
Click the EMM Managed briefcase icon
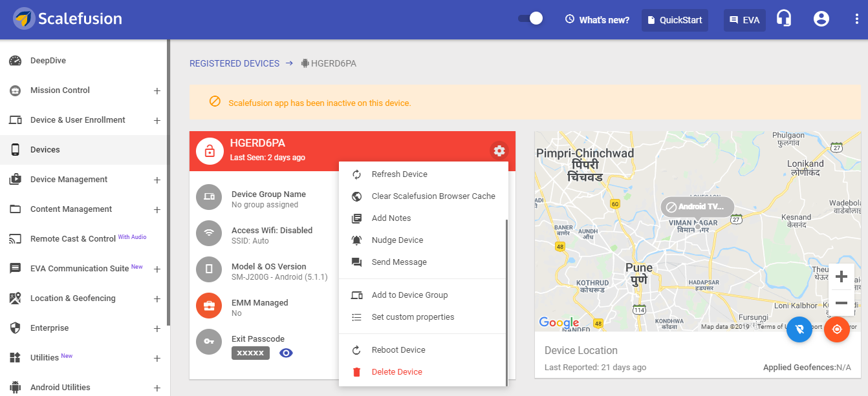point(209,306)
